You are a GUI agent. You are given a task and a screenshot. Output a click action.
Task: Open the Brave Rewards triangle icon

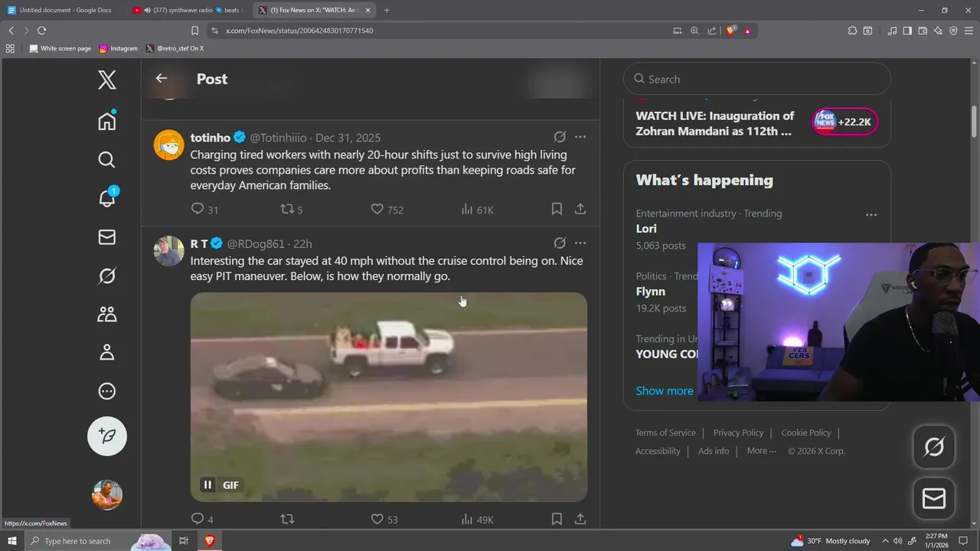pyautogui.click(x=747, y=31)
